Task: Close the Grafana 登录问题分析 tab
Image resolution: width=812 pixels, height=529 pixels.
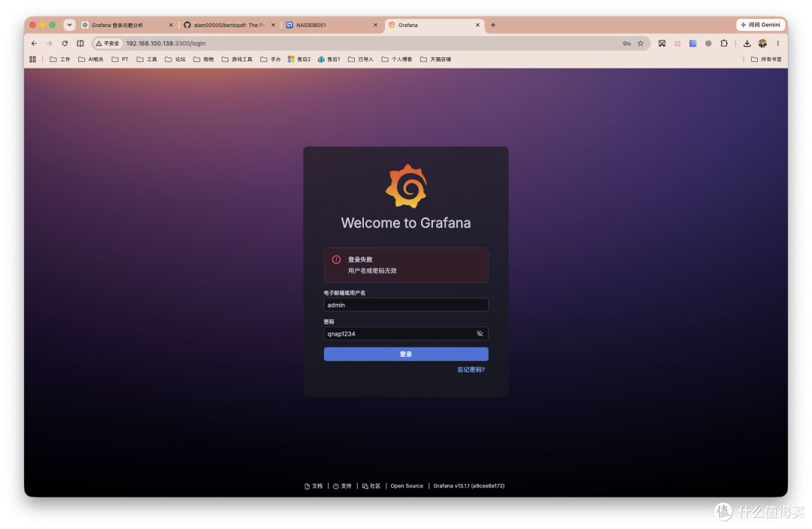Action: click(x=171, y=25)
